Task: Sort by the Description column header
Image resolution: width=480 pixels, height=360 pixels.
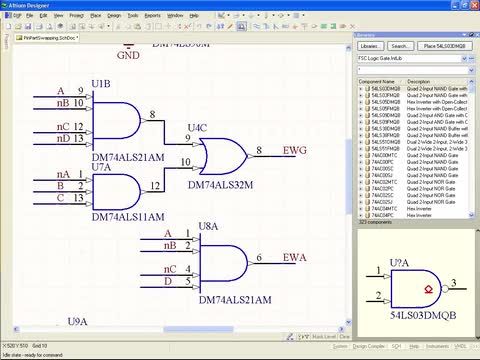Action: point(436,81)
